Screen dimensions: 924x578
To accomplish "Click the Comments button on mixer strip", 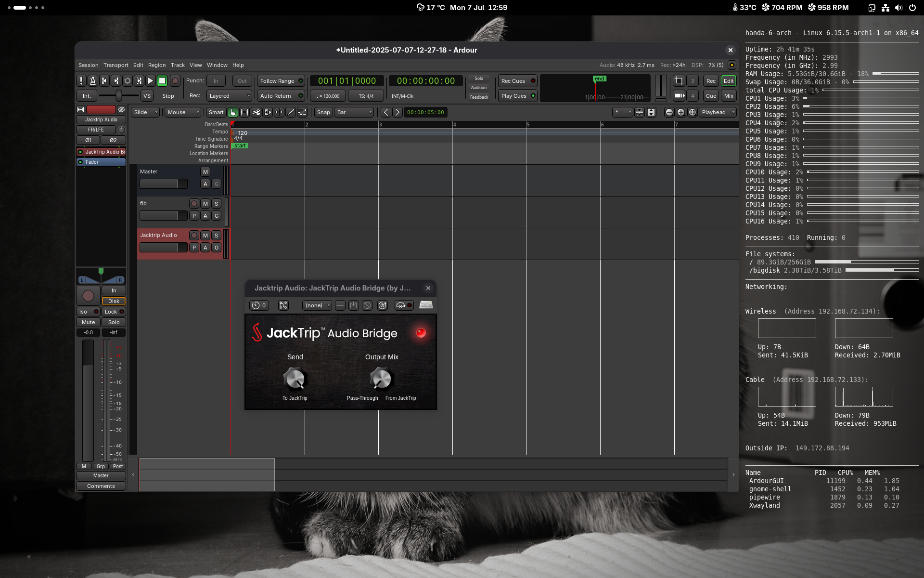I will point(101,486).
